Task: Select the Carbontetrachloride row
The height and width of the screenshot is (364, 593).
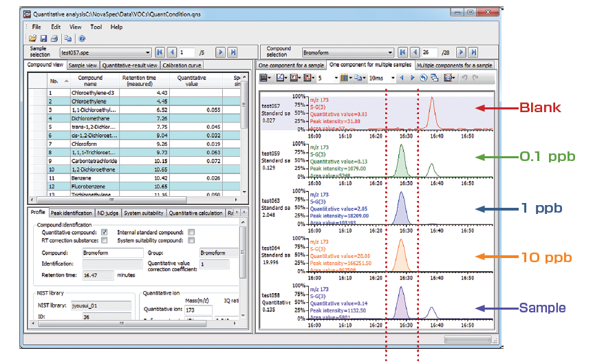Action: (134, 161)
